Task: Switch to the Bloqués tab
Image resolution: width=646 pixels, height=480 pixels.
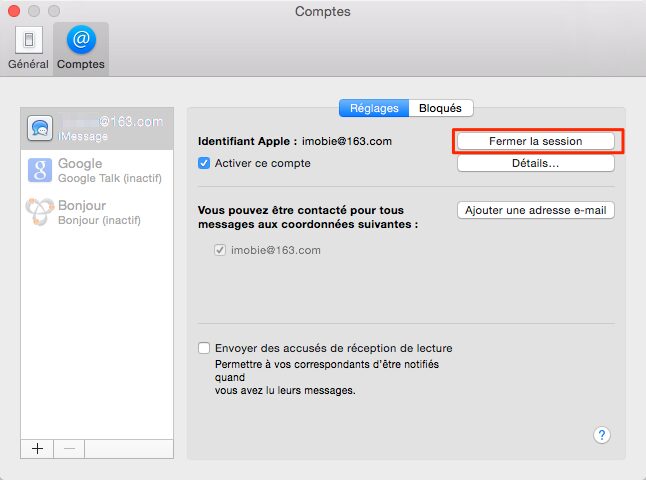Action: coord(440,108)
